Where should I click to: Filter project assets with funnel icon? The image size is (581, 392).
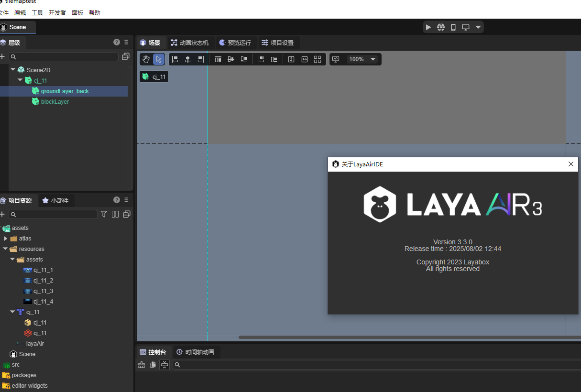tap(104, 214)
